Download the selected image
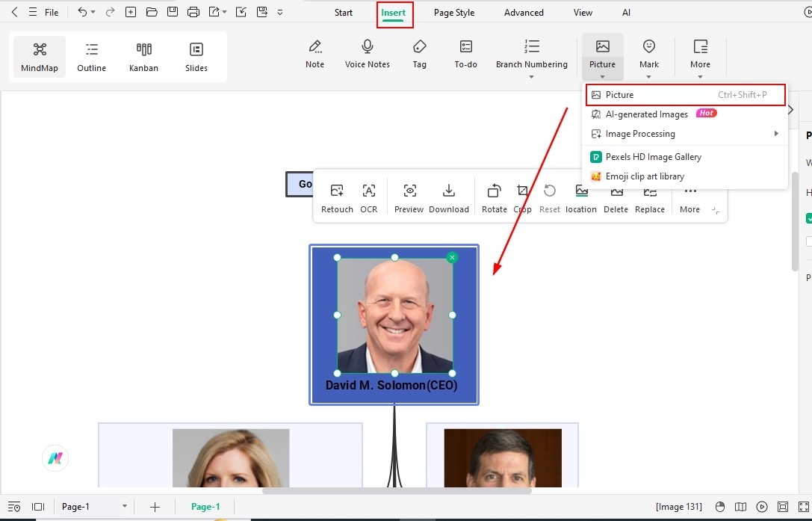 (x=448, y=197)
